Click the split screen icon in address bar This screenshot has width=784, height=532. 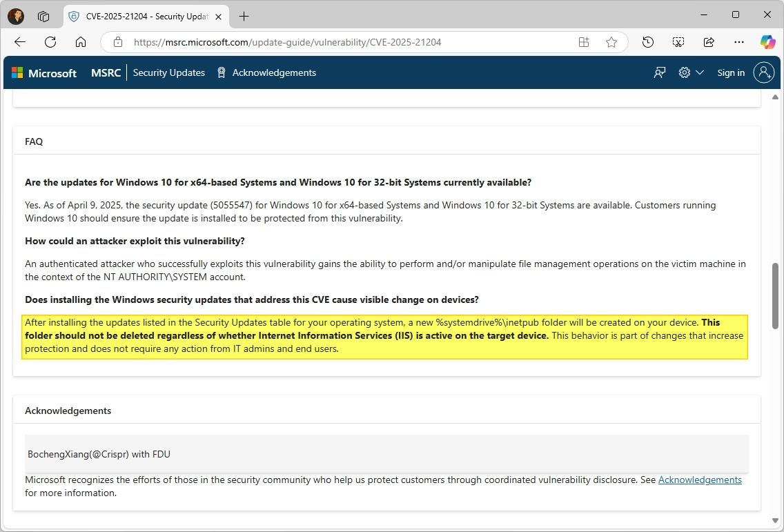pyautogui.click(x=584, y=42)
